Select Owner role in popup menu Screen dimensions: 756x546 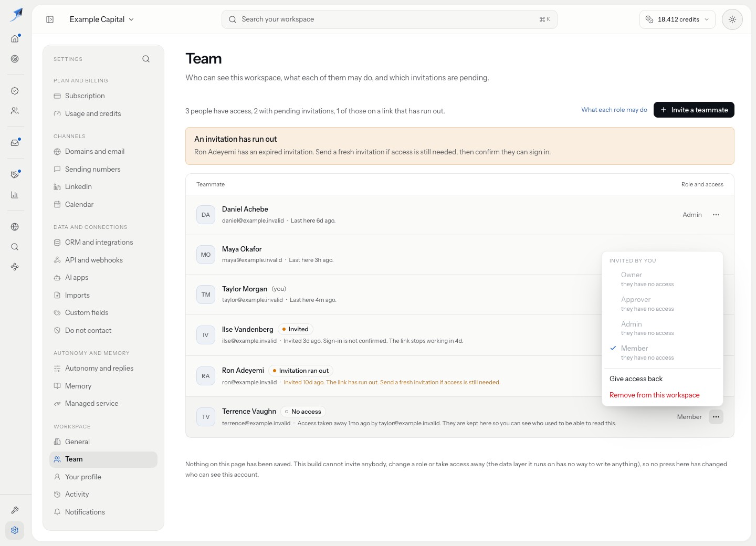[x=663, y=279]
